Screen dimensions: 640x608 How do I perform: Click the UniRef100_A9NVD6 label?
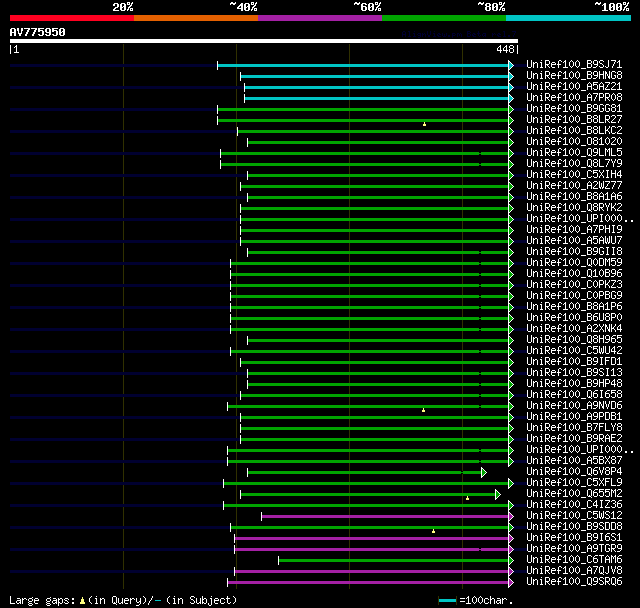[x=574, y=406]
